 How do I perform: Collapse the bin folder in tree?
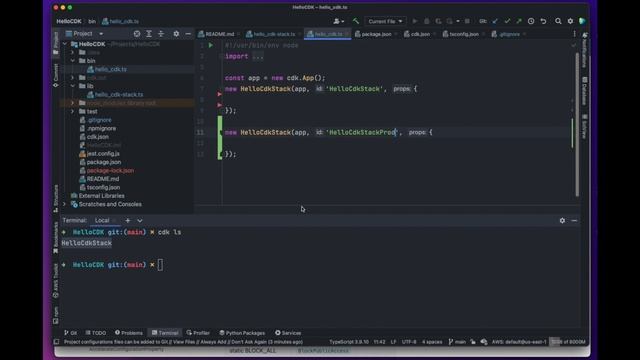[73, 61]
